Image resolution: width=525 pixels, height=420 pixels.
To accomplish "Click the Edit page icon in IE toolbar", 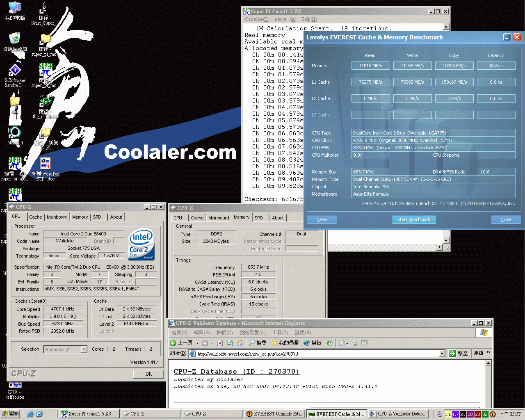I will coord(365,343).
